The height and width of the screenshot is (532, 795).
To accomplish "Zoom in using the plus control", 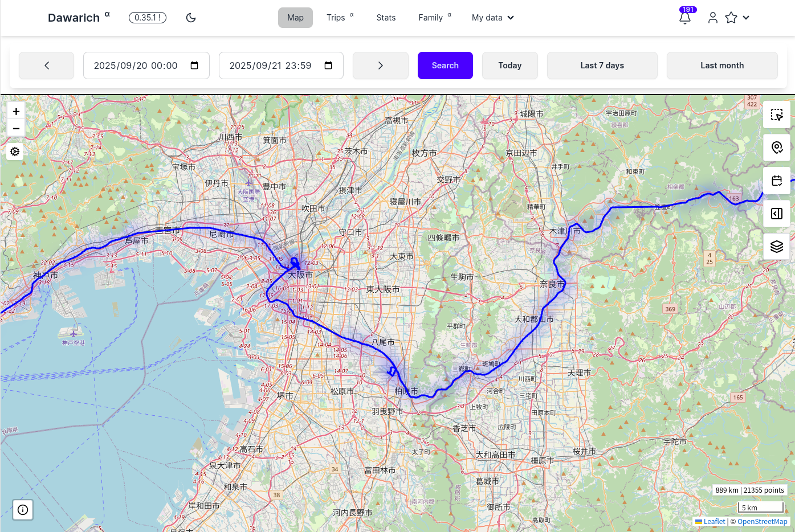I will [x=16, y=111].
